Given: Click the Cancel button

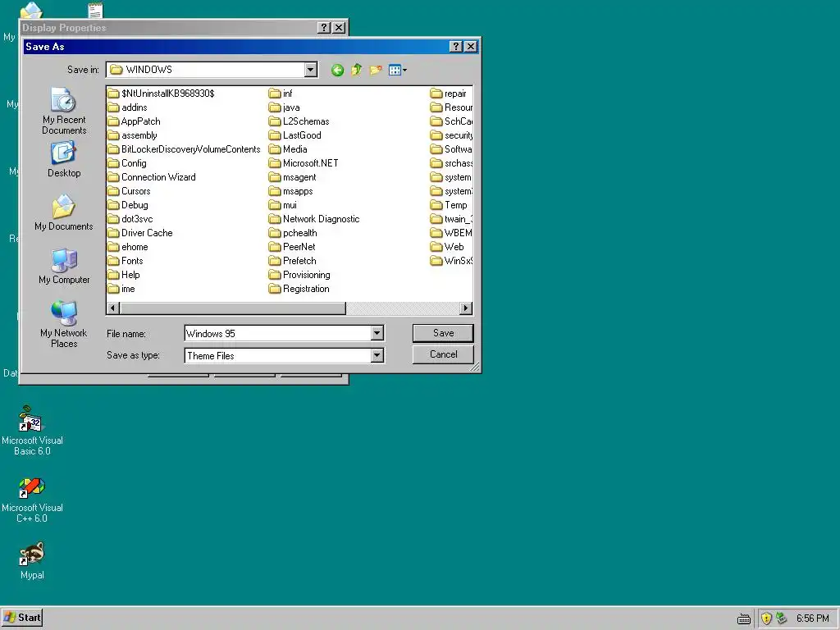Looking at the screenshot, I should click(443, 354).
